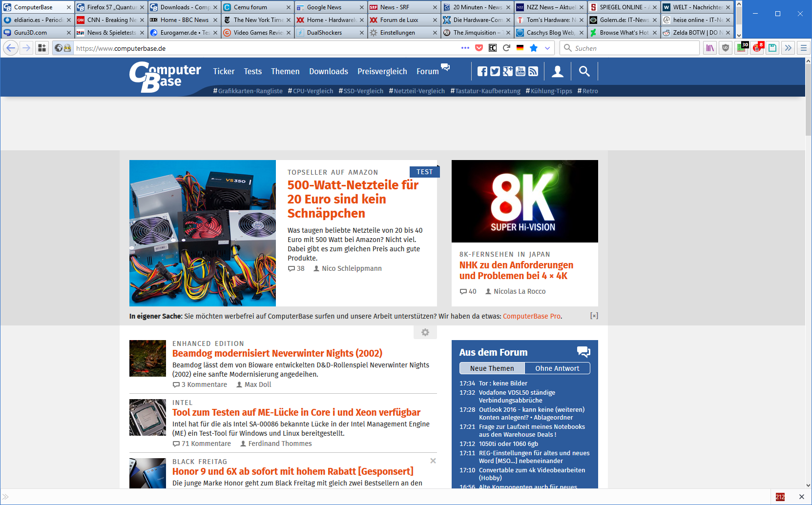
Task: Click the red 212 counter in bottom bar
Action: 780,497
